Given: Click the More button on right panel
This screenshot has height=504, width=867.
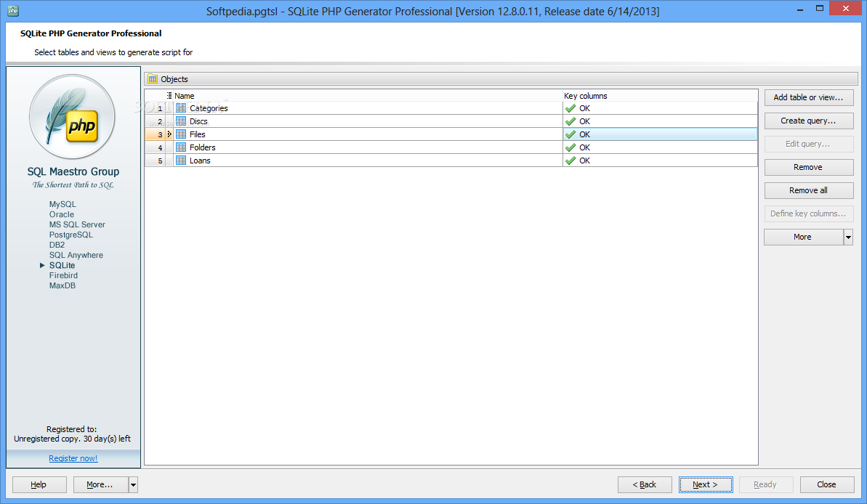Looking at the screenshot, I should (x=804, y=237).
